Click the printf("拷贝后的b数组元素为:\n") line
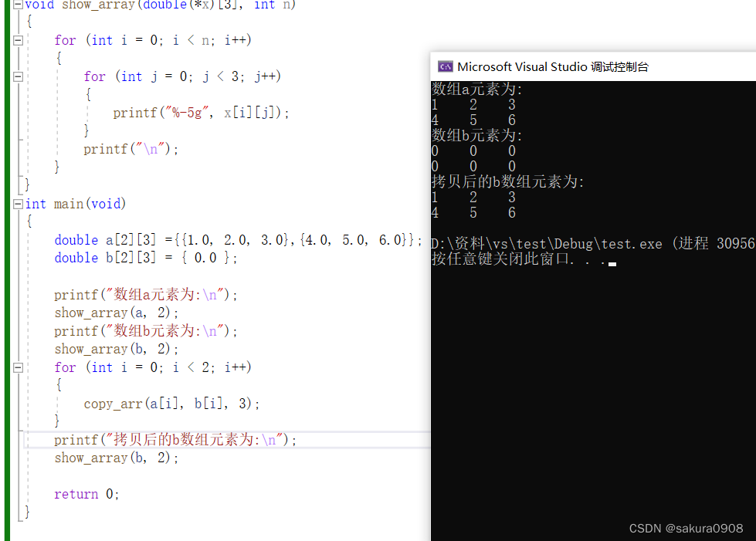The height and width of the screenshot is (541, 756). (175, 440)
